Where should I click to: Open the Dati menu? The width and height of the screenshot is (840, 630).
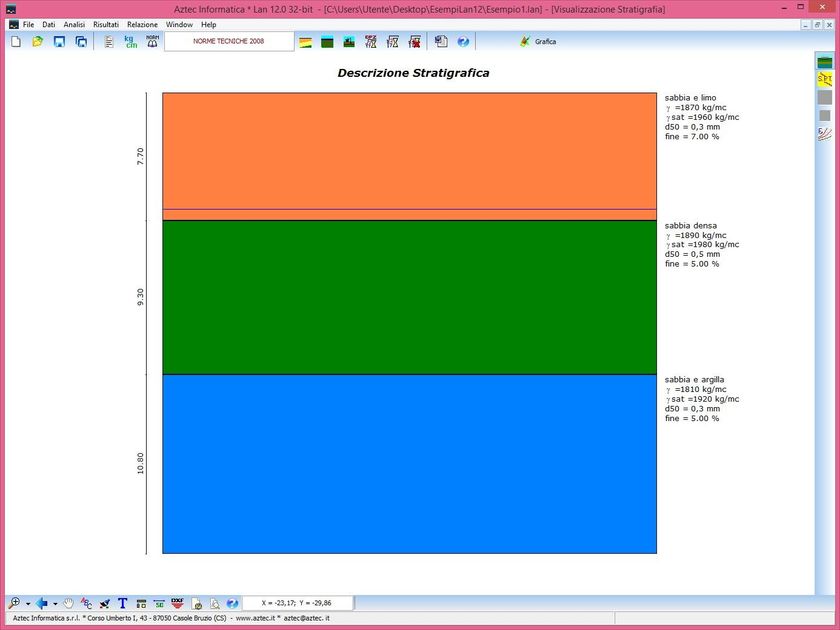[x=49, y=25]
